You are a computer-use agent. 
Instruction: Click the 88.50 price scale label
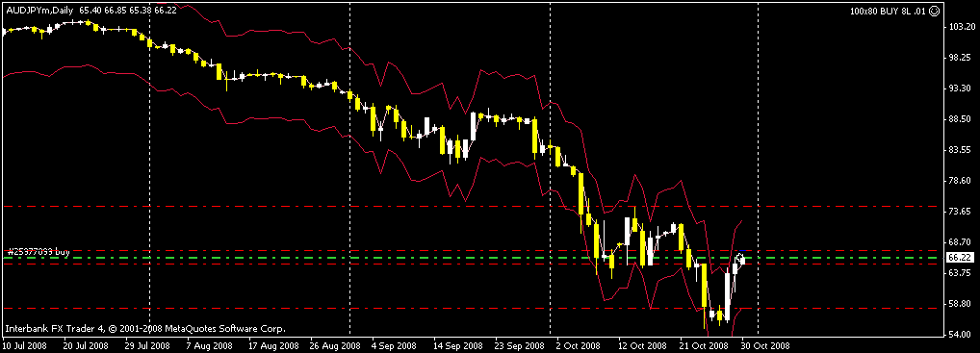pyautogui.click(x=962, y=118)
